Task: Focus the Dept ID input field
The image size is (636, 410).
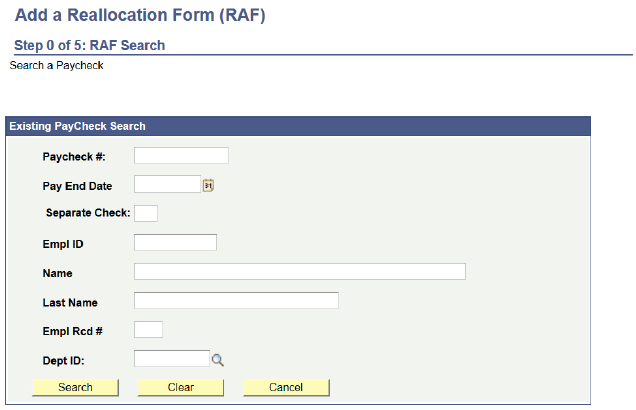Action: pyautogui.click(x=172, y=358)
